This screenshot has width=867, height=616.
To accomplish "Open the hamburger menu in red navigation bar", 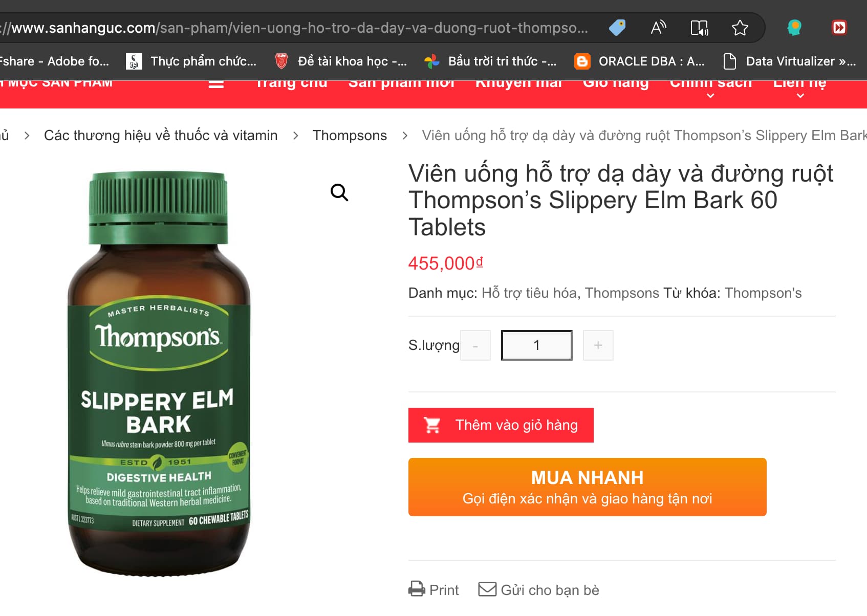I will point(216,83).
